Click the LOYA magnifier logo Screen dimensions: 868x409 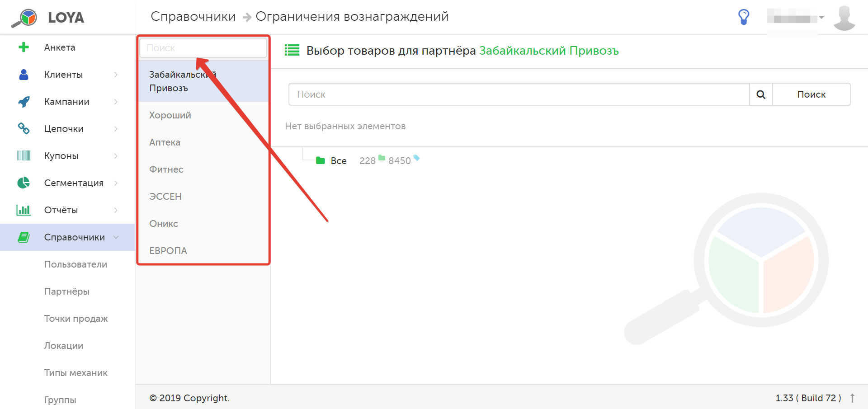click(24, 18)
